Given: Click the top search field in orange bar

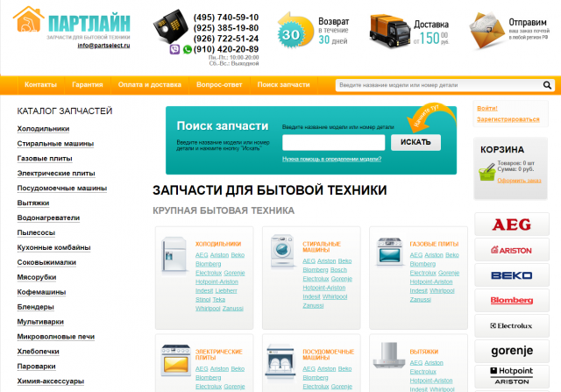Looking at the screenshot, I should pos(439,85).
